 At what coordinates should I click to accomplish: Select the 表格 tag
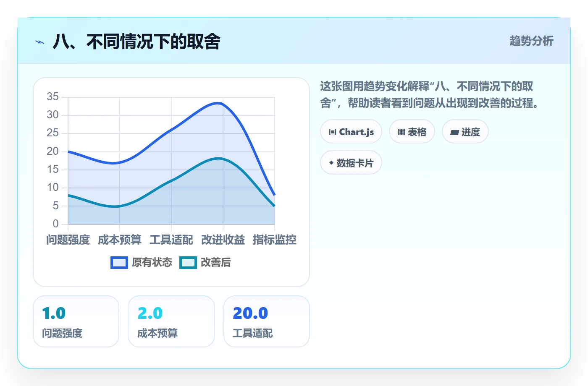click(x=412, y=132)
